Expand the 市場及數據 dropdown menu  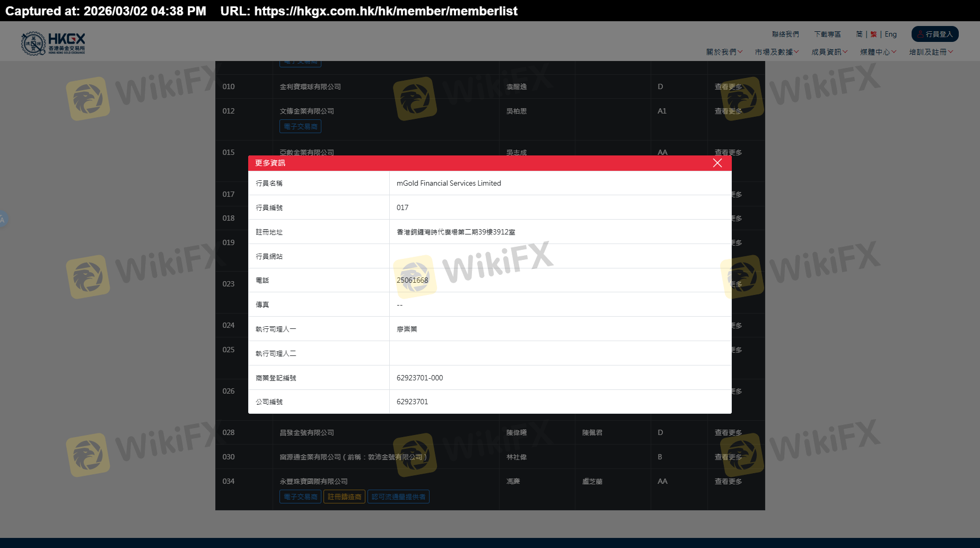point(776,52)
